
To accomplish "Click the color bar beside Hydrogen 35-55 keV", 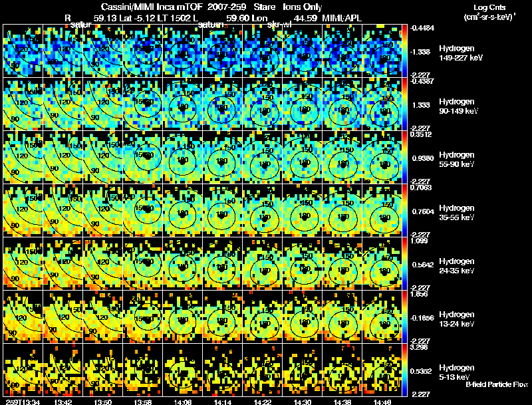I will point(404,211).
